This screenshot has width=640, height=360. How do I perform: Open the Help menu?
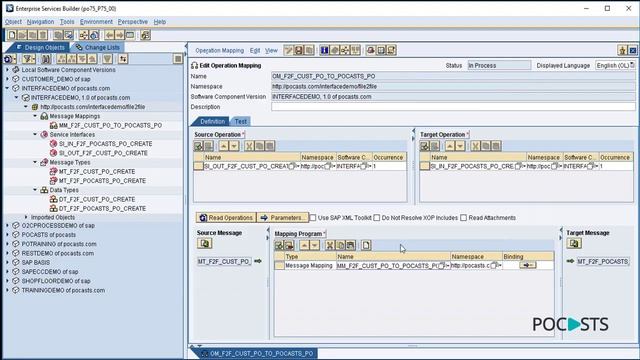click(x=160, y=22)
